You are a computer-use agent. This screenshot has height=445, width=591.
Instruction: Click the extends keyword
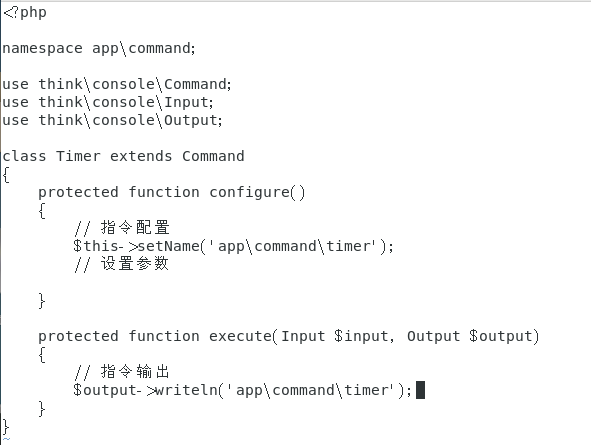pyautogui.click(x=141, y=156)
